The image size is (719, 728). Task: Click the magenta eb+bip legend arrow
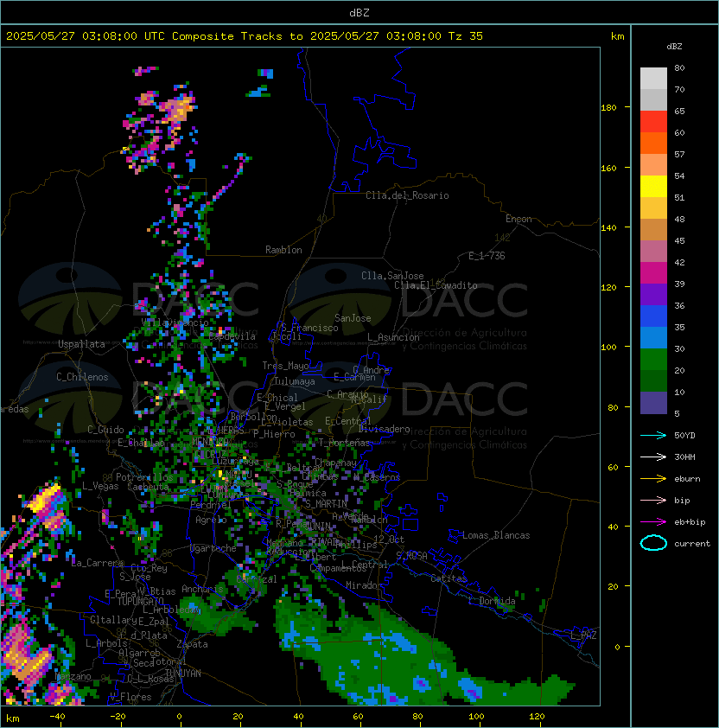tap(653, 522)
